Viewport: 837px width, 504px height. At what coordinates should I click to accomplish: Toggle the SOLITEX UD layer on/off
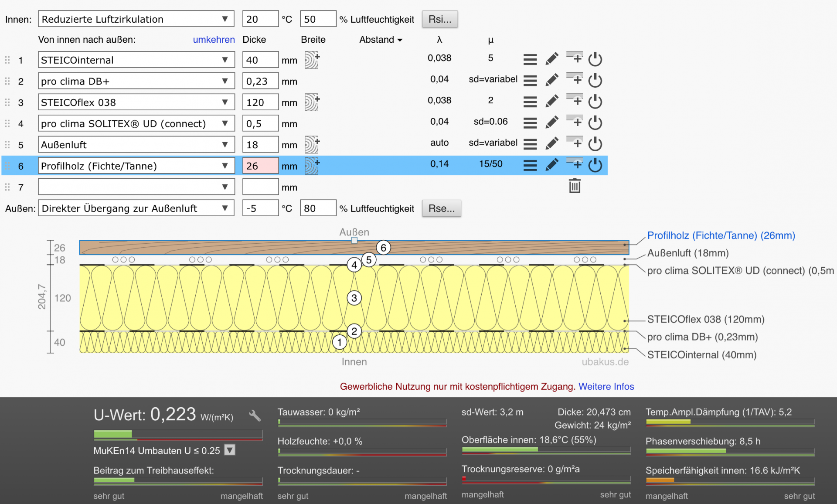[595, 123]
